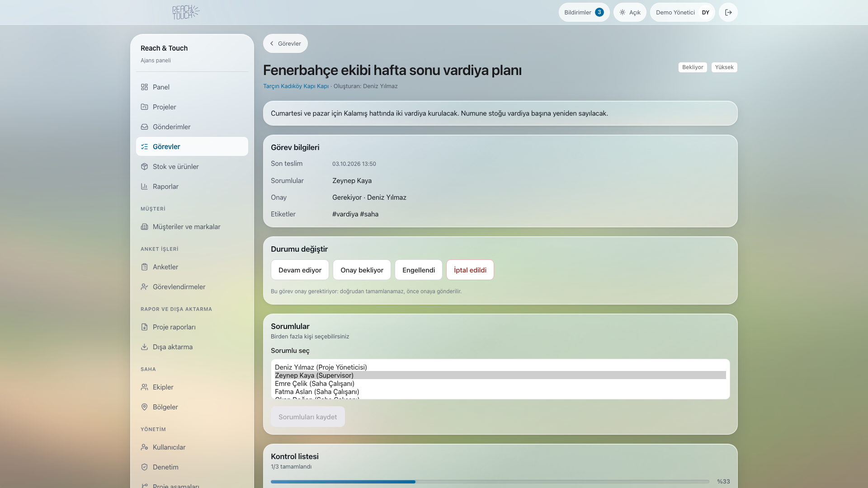Open the Bildirimler notifications pill

(584, 12)
